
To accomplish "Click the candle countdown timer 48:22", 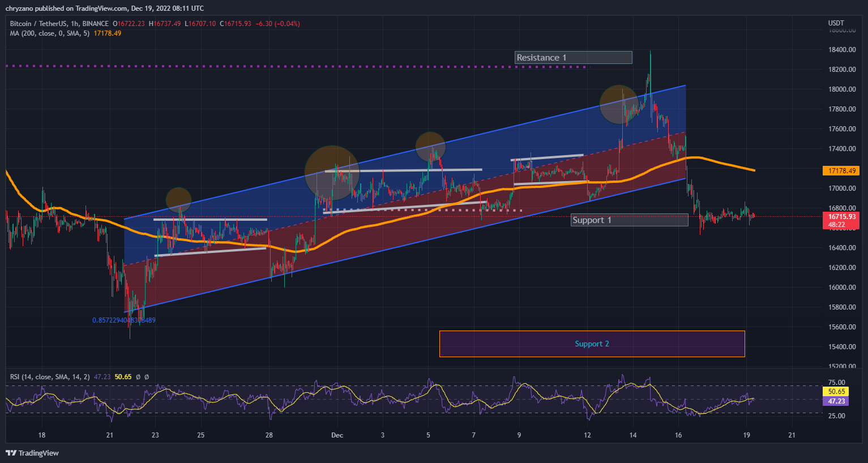I will click(x=836, y=224).
